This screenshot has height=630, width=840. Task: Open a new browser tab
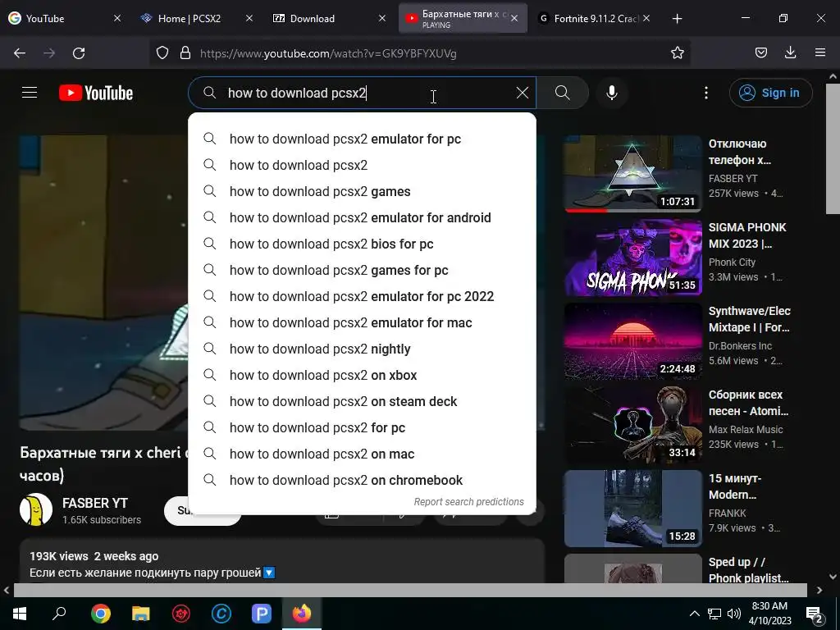[677, 19]
